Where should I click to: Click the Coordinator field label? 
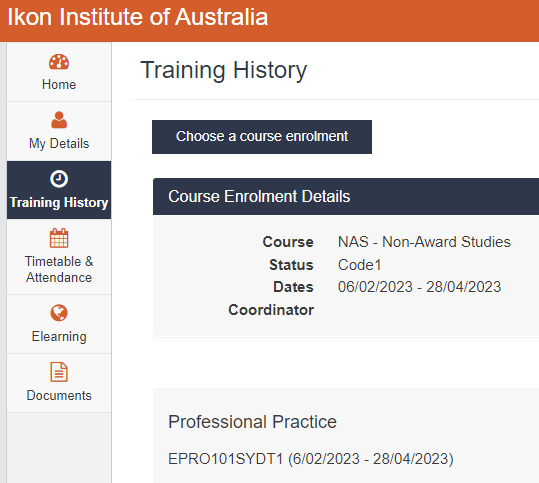click(271, 310)
